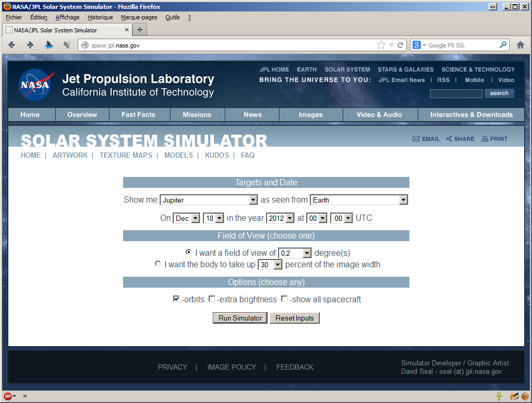Open the Outils menu
Screen dimensions: 532x403
[173, 17]
